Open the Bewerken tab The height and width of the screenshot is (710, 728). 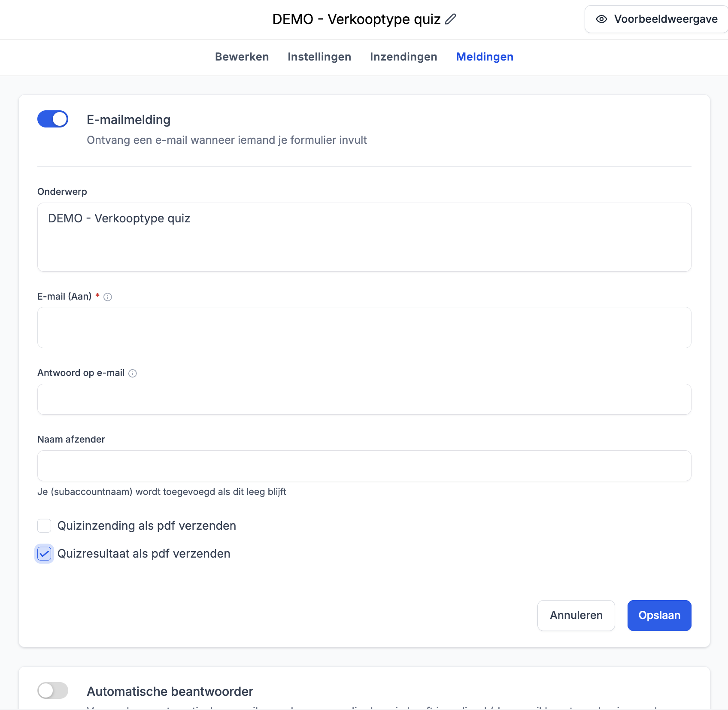click(x=242, y=57)
